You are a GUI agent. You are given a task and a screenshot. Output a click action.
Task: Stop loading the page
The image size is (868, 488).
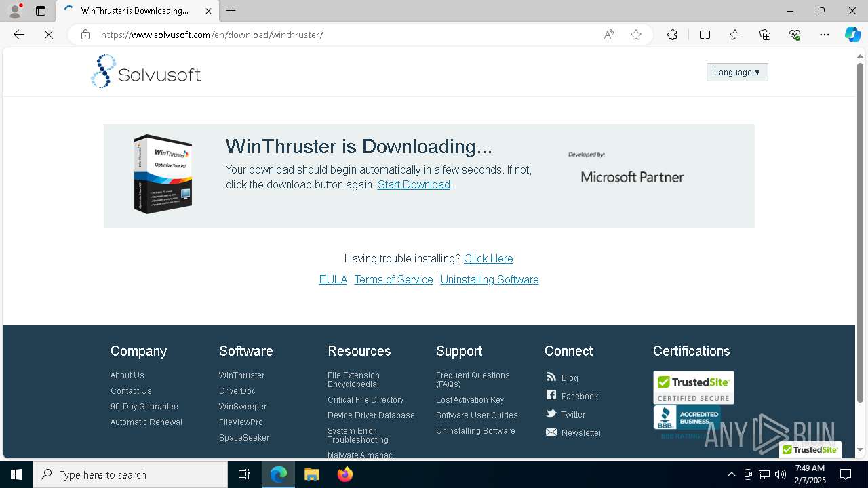pos(49,35)
